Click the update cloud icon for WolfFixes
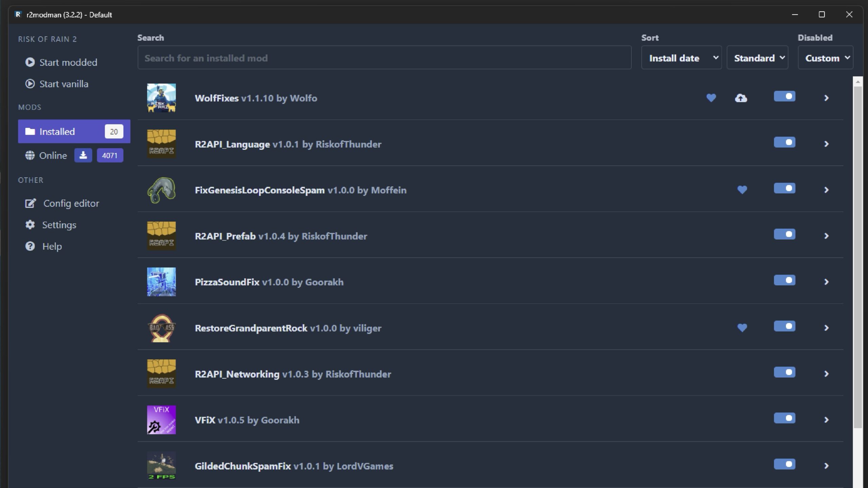This screenshot has height=488, width=868. click(x=741, y=98)
